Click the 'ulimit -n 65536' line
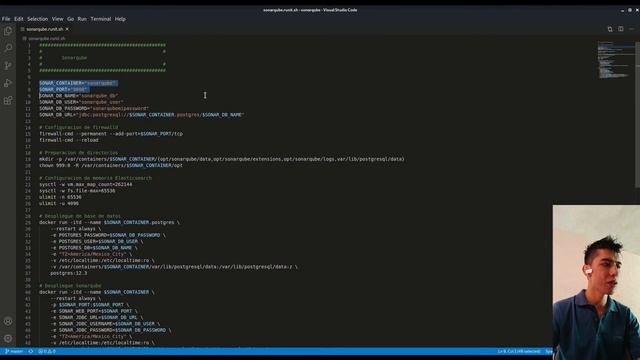 point(60,197)
